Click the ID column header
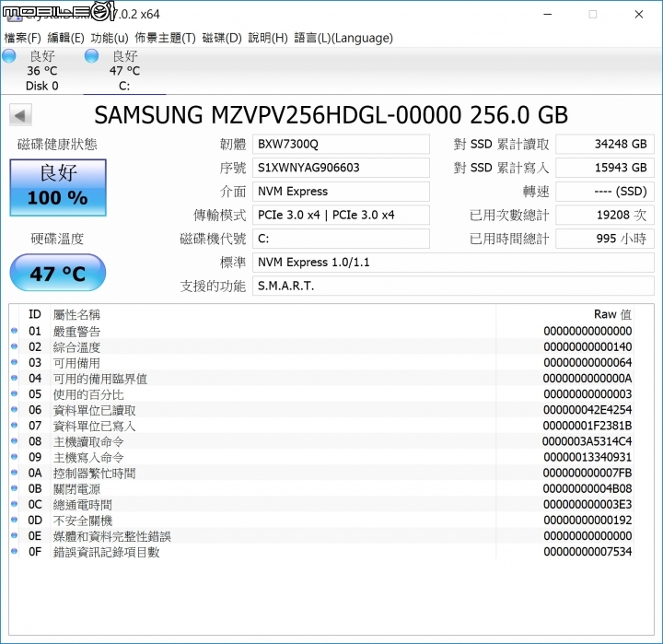 coord(35,314)
